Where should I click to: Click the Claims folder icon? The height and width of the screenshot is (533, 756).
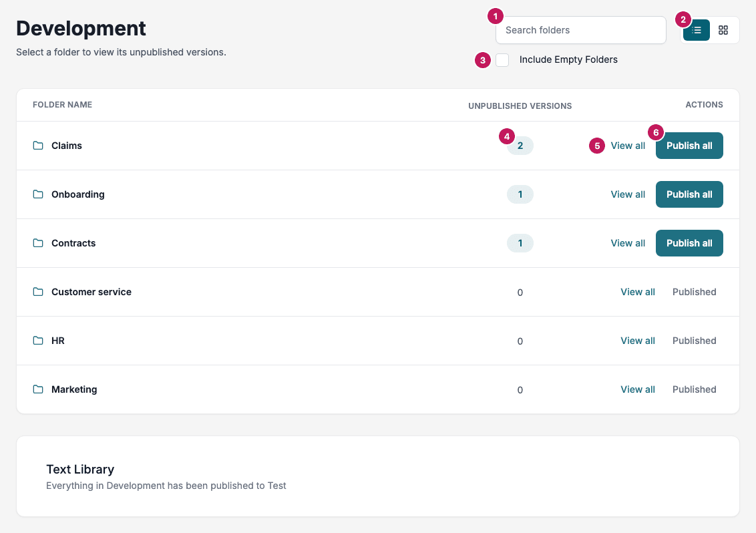[x=38, y=145]
